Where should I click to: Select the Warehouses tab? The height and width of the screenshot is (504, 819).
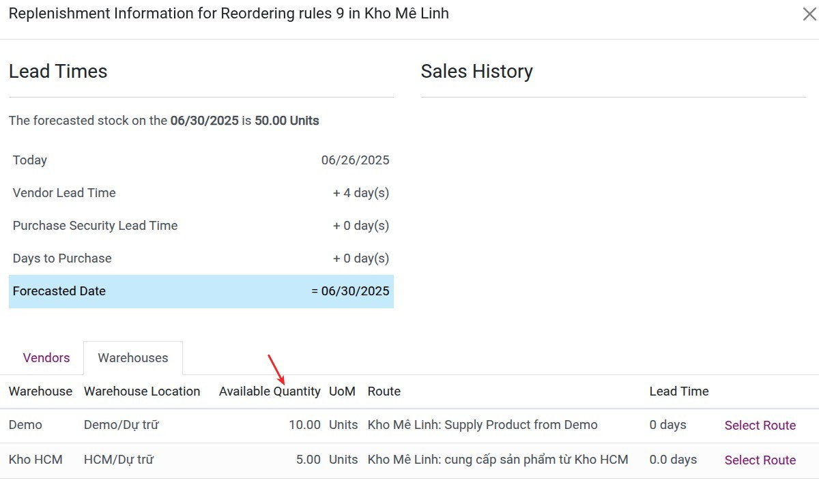pyautogui.click(x=133, y=358)
